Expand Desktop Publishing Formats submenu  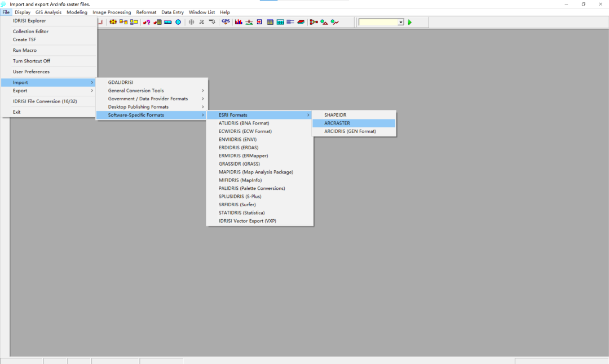coord(152,106)
